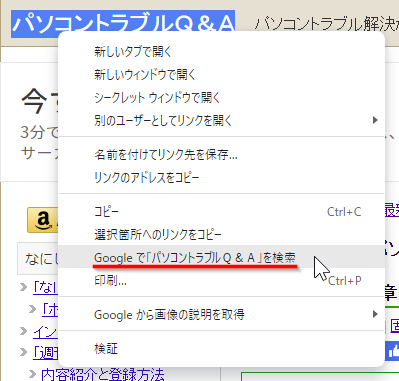Screen dimensions: 399x381
Task: Click the Facebook thumbs-up like icon
Action: coord(392,351)
